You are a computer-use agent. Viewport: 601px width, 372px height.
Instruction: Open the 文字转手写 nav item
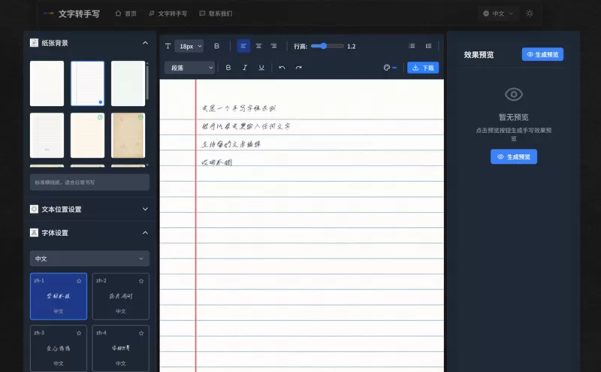[x=168, y=13]
